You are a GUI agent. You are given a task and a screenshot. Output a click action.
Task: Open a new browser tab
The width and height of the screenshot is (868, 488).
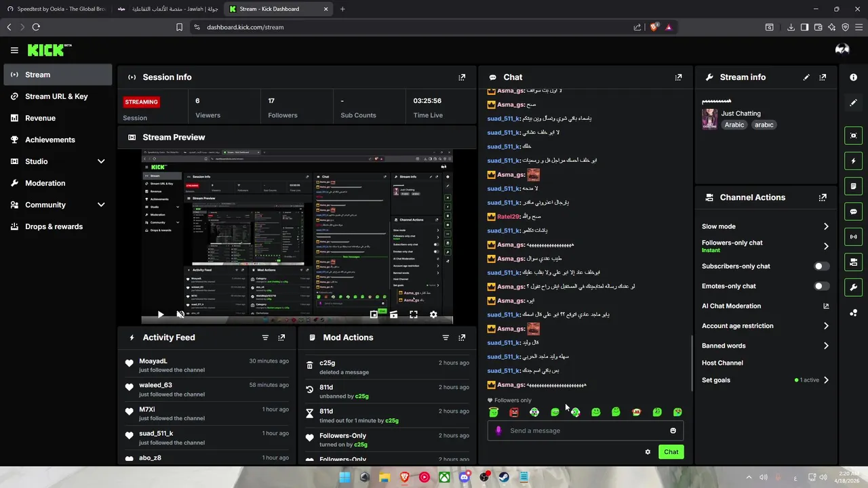click(342, 9)
